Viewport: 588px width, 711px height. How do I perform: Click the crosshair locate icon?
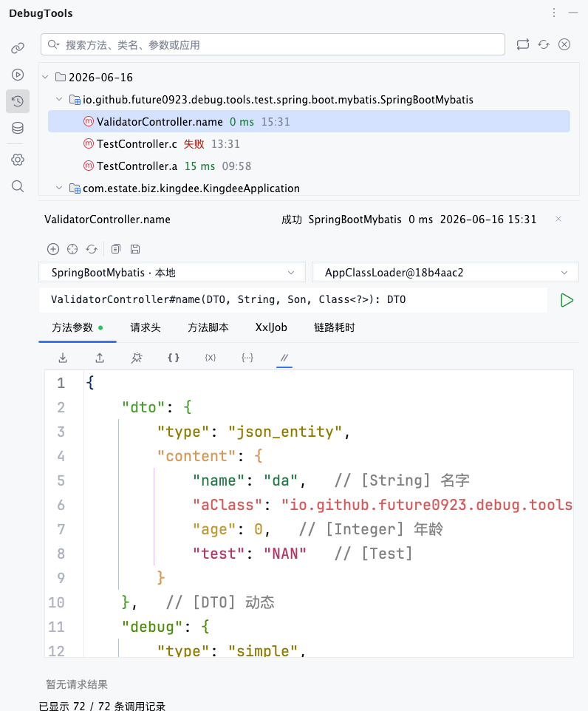[x=72, y=249]
